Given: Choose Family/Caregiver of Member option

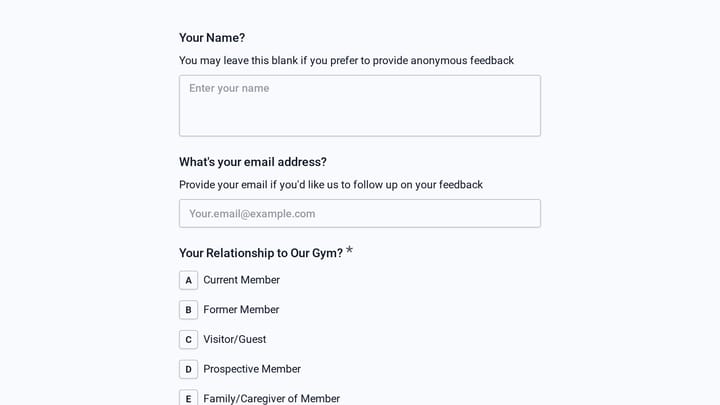Looking at the screenshot, I should tap(271, 399).
